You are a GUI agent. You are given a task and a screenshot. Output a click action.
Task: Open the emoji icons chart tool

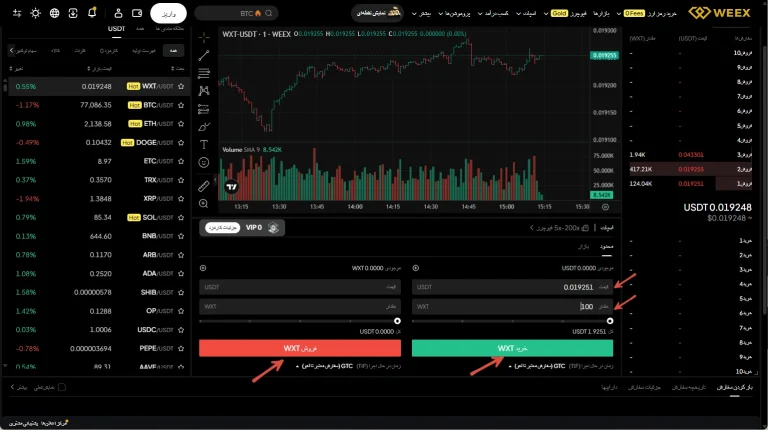pyautogui.click(x=204, y=163)
